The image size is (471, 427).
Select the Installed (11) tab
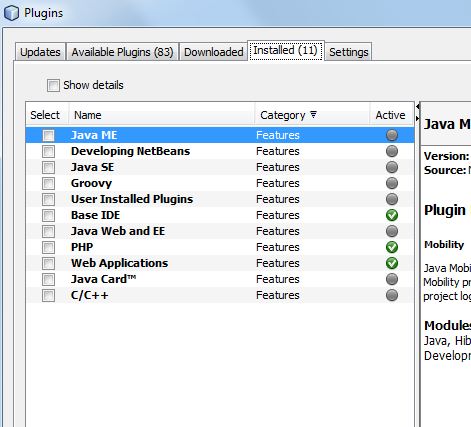pos(286,51)
